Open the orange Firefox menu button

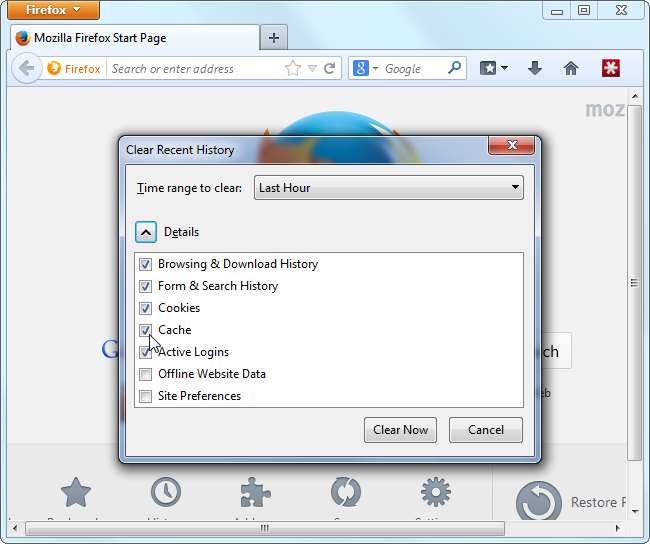pos(53,10)
